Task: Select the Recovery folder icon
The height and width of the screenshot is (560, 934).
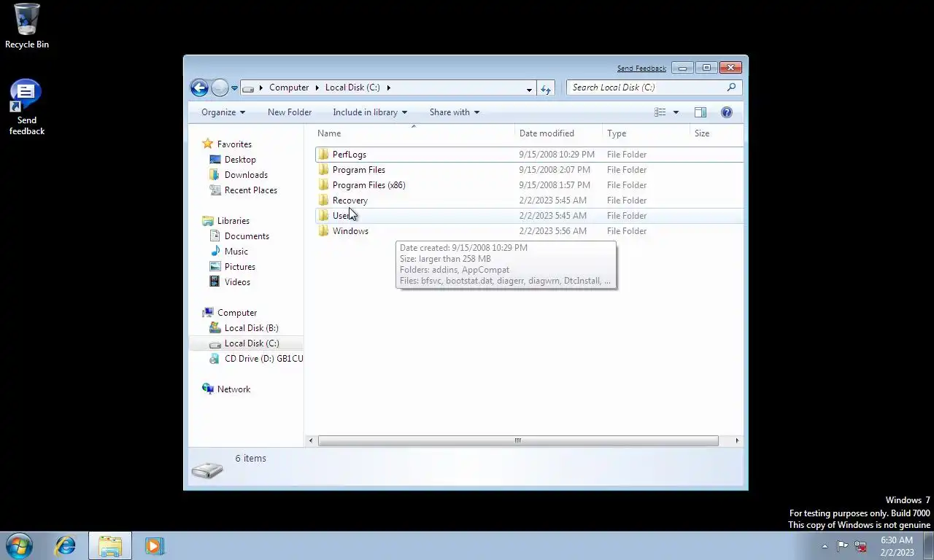Action: 324,201
